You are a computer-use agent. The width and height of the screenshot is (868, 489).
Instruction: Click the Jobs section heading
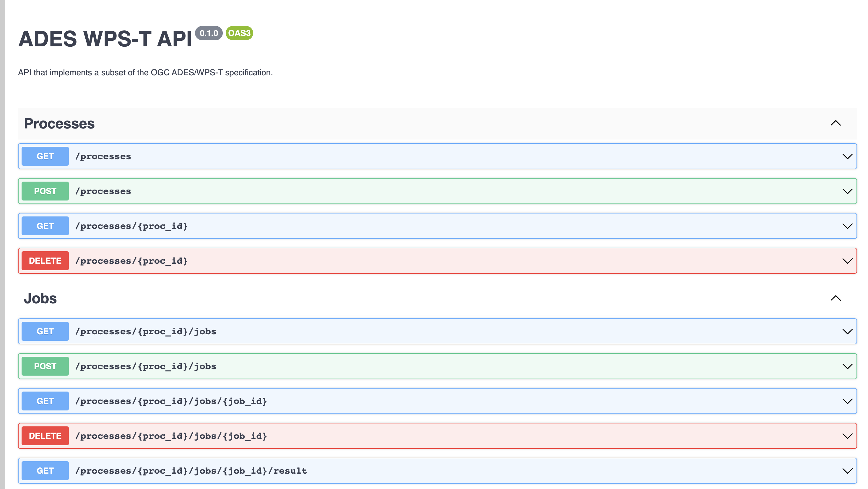click(40, 299)
